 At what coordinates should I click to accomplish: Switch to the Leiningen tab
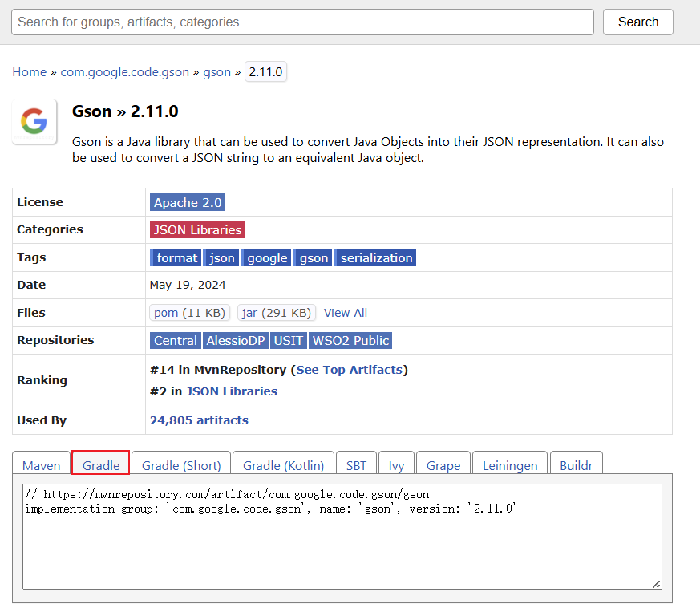[x=510, y=464]
